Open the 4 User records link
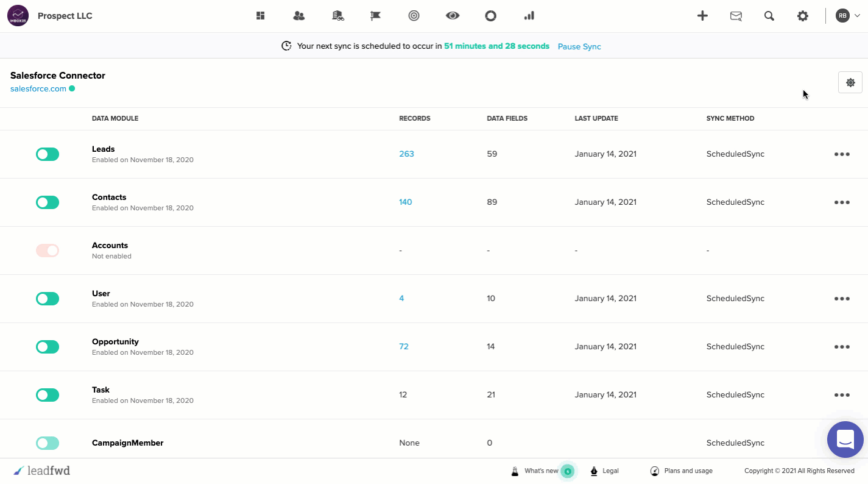This screenshot has height=484, width=868. (x=401, y=298)
